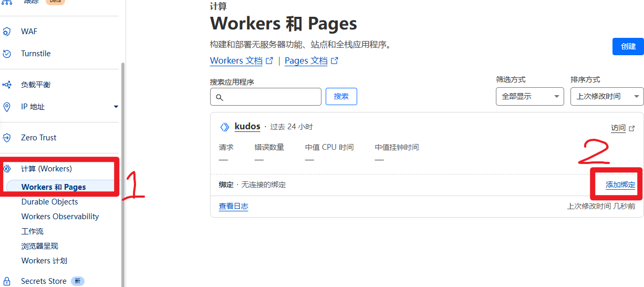Click the 添加绑定 link
644x287 pixels.
[620, 185]
